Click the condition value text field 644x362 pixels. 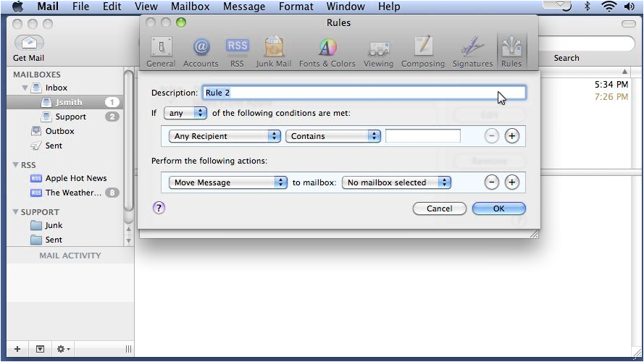point(423,136)
